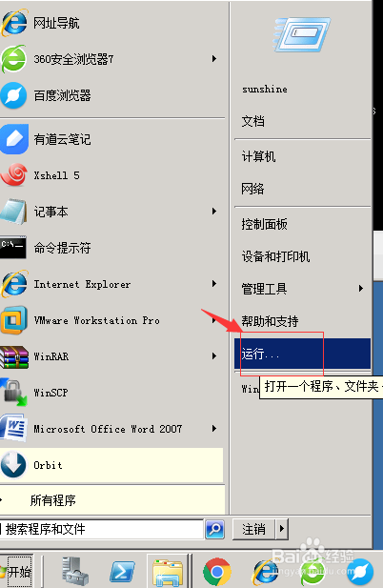The height and width of the screenshot is (588, 383).
Task: Open the 有道云笔记 app icon
Action: [x=14, y=139]
